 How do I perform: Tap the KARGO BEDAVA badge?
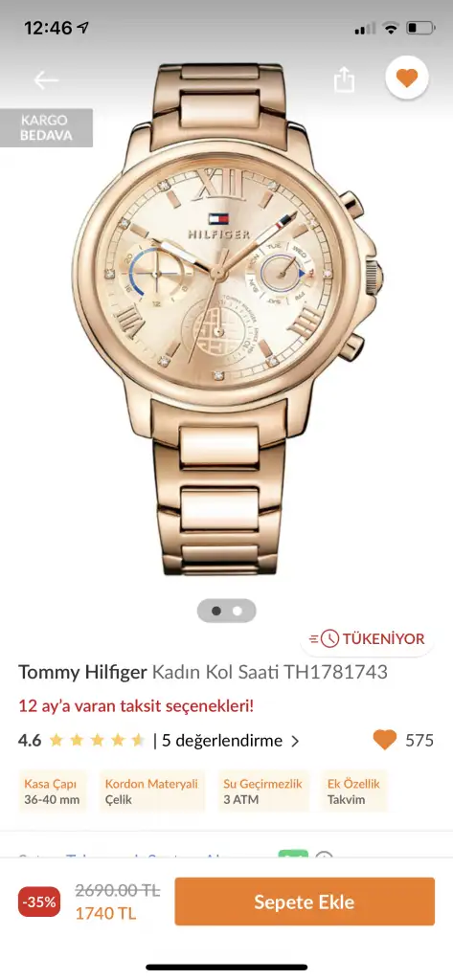pyautogui.click(x=46, y=127)
